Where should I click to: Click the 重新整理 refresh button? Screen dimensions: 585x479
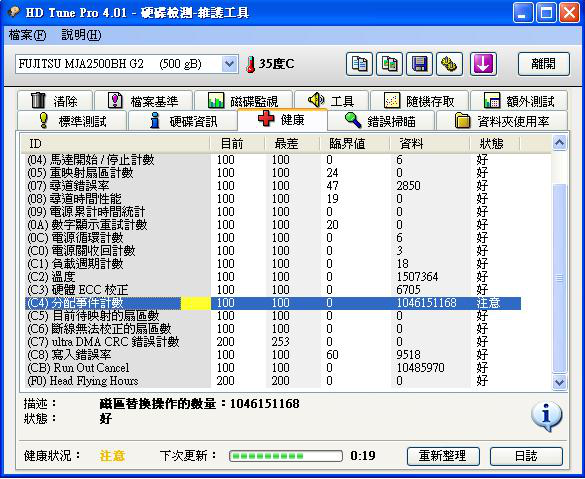pyautogui.click(x=443, y=456)
